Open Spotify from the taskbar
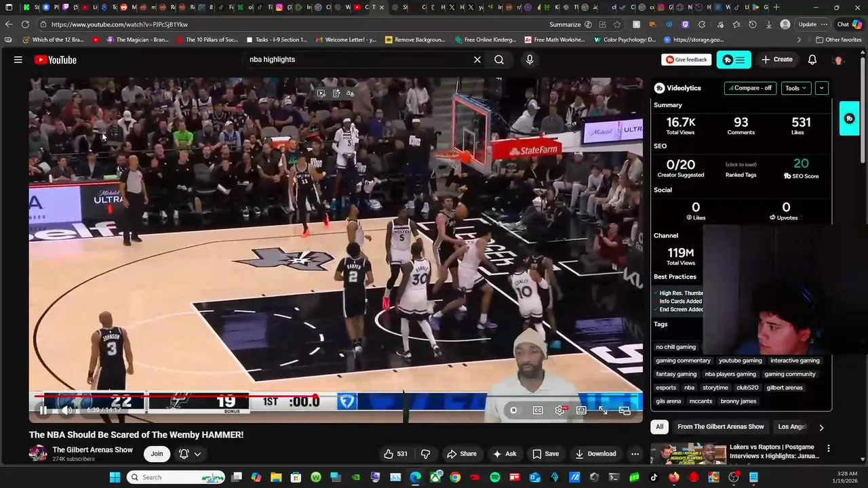 [495, 477]
